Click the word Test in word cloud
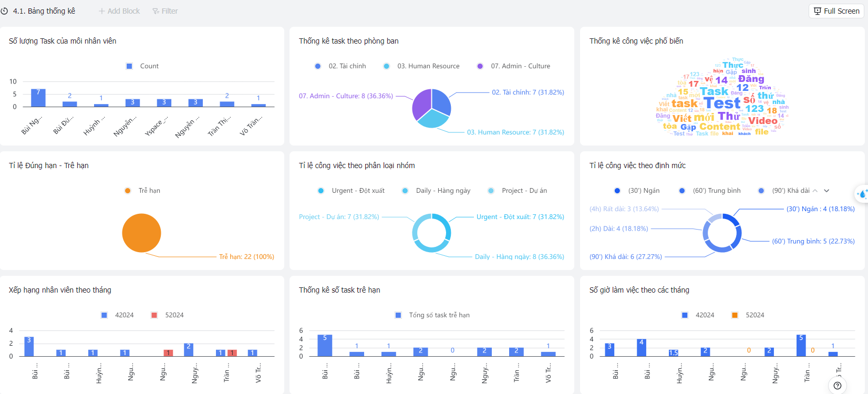The image size is (868, 394). pyautogui.click(x=721, y=103)
